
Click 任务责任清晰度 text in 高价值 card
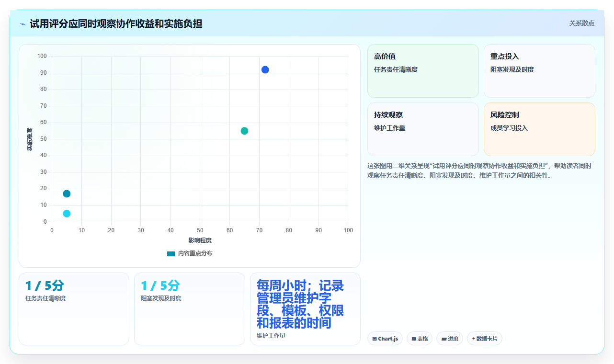pos(396,69)
